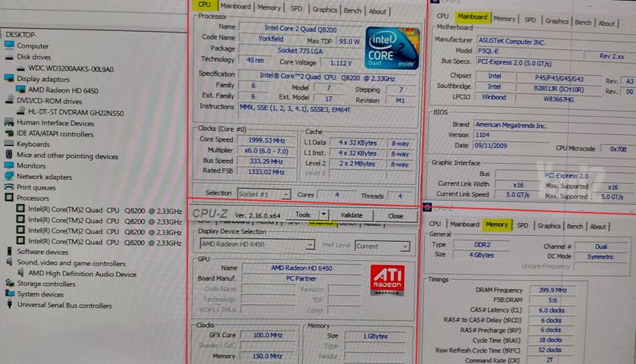636x364 pixels.
Task: Select the AMD Radeon HD 6450 device icon
Action: click(20, 89)
